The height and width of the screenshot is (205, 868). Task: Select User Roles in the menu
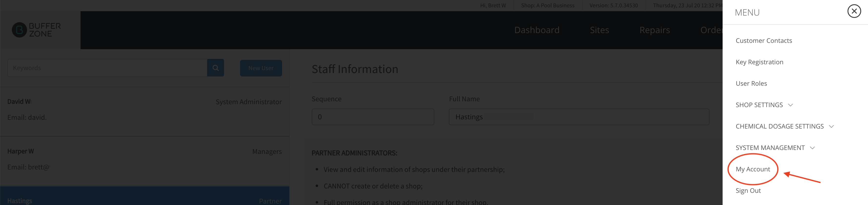(x=751, y=83)
